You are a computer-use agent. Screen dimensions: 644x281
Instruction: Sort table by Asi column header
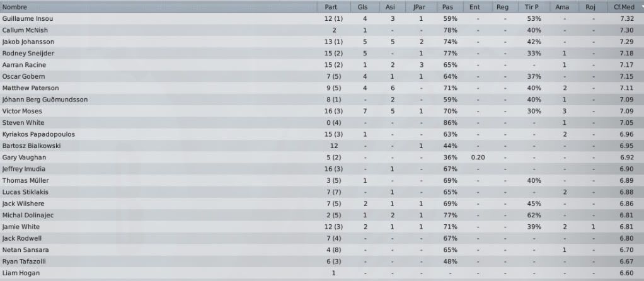tap(390, 7)
